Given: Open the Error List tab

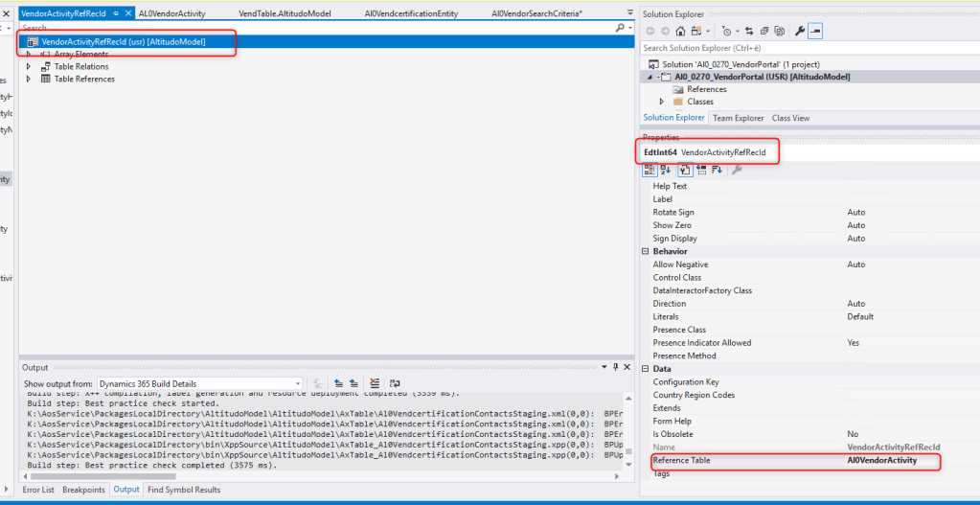Looking at the screenshot, I should tap(38, 490).
